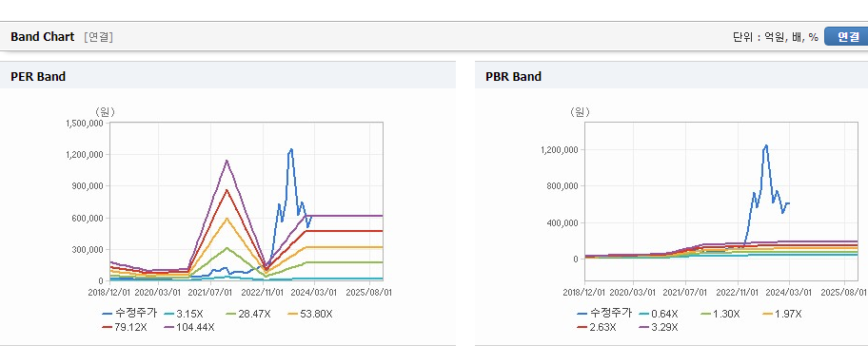Image resolution: width=868 pixels, height=346 pixels.
Task: Click 900,000 on PER Band y-axis
Action: click(x=87, y=186)
